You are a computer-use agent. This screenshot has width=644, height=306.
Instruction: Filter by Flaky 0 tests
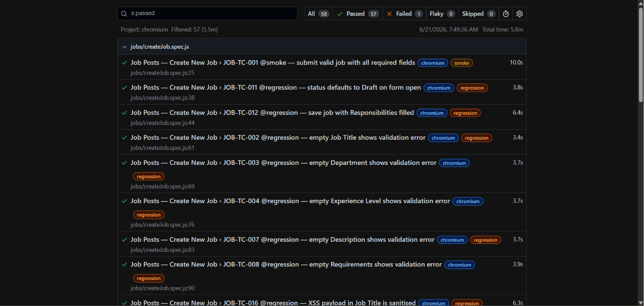pos(442,13)
